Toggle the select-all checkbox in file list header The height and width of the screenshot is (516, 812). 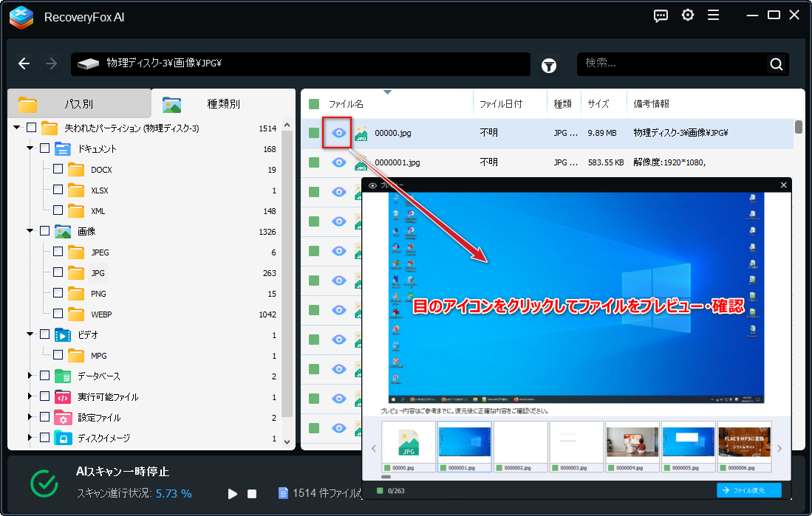[314, 104]
